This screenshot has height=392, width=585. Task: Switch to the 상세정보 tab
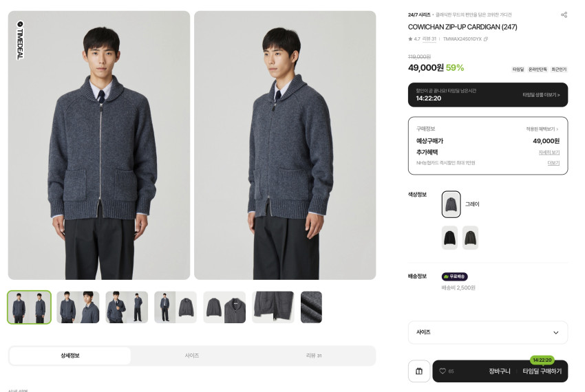pyautogui.click(x=70, y=356)
